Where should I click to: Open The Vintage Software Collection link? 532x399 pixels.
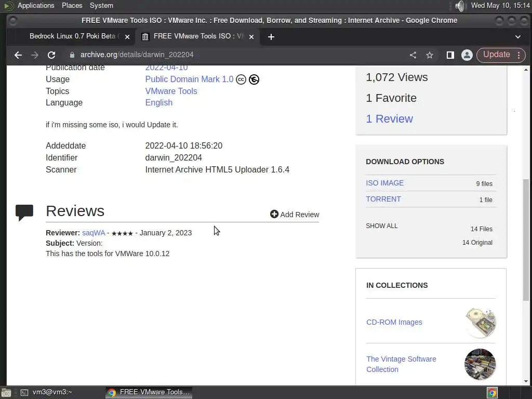tap(402, 364)
